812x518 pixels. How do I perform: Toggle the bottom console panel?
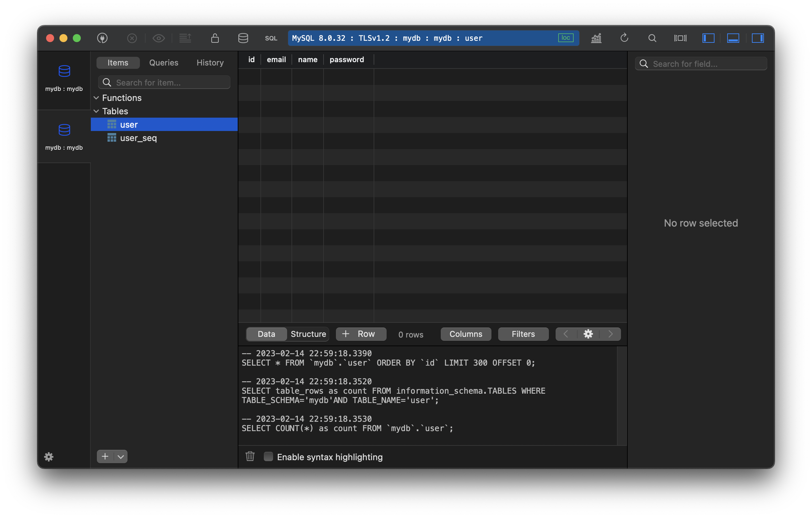[x=733, y=38]
